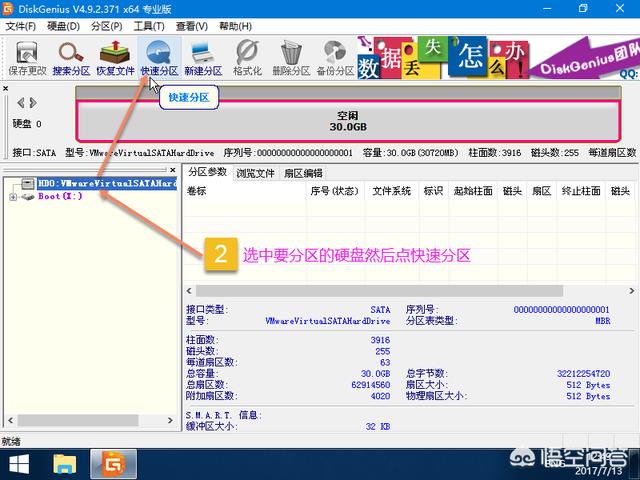640x480 pixels.
Task: Click the partition table horizontal scrollbar thumb
Action: [x=379, y=291]
